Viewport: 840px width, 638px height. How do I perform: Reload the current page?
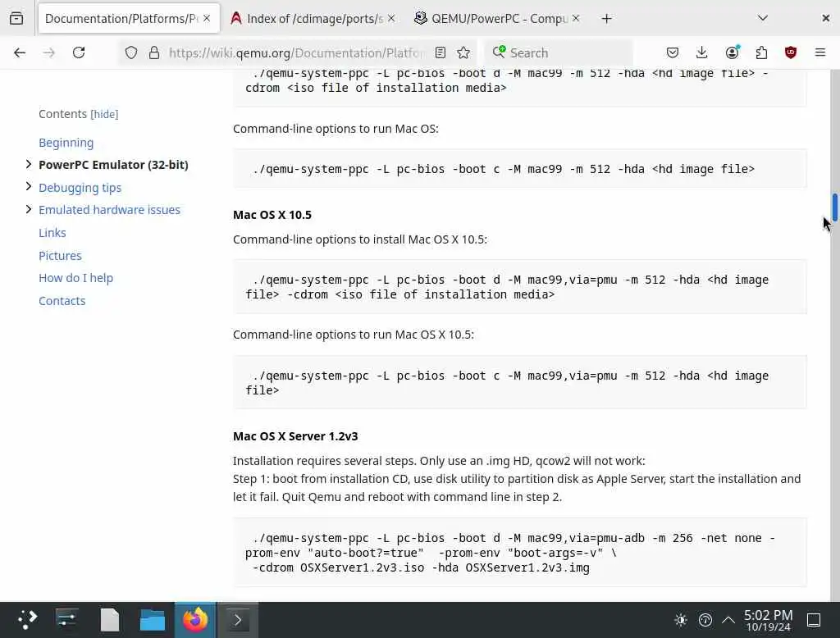[x=79, y=52]
